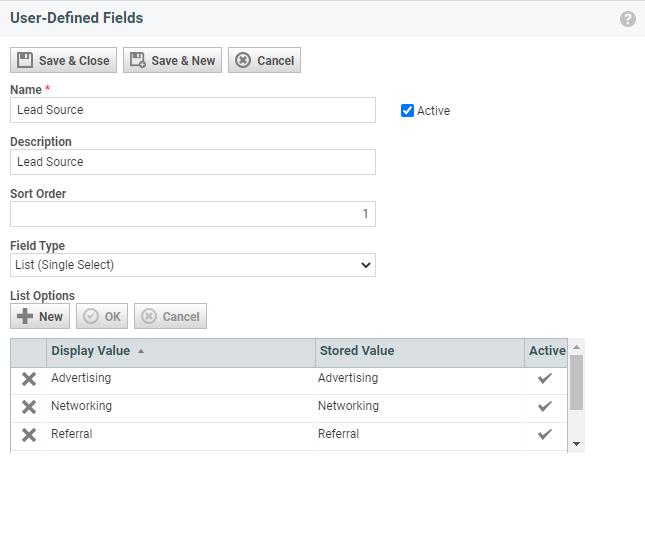Click Advertising stored value cell
Screen dimensions: 645x556
418,381
